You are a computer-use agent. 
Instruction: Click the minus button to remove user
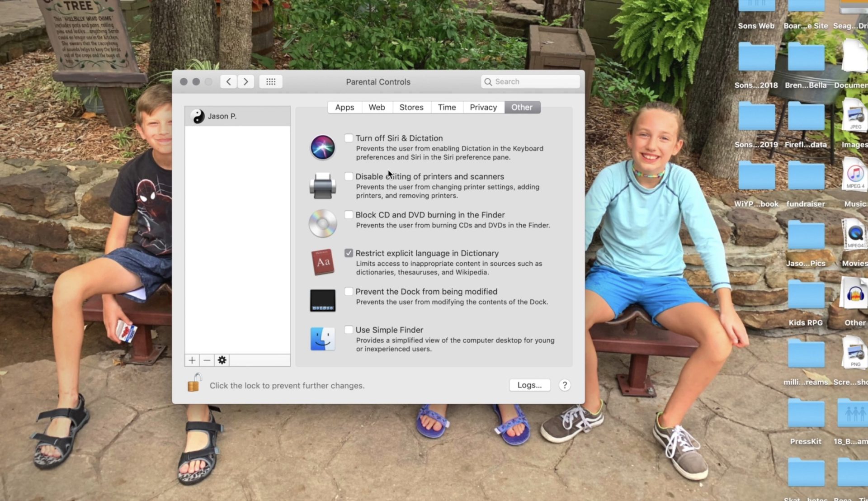pos(207,360)
